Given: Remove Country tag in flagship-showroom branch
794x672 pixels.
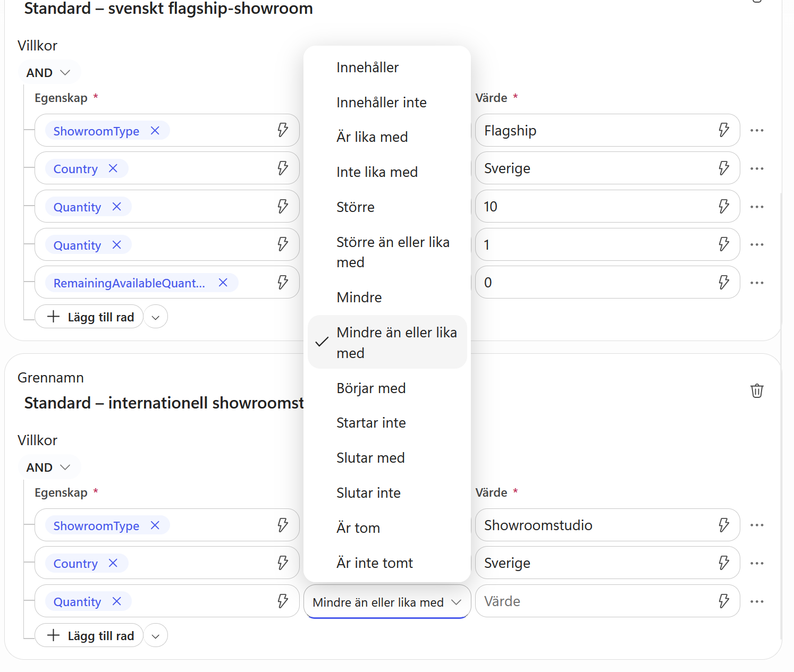Looking at the screenshot, I should [113, 168].
